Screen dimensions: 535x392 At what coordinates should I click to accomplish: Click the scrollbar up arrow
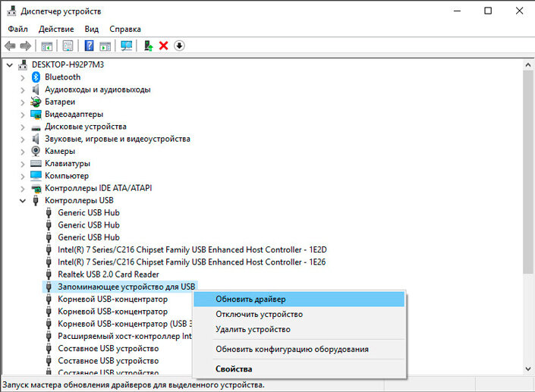[528, 64]
